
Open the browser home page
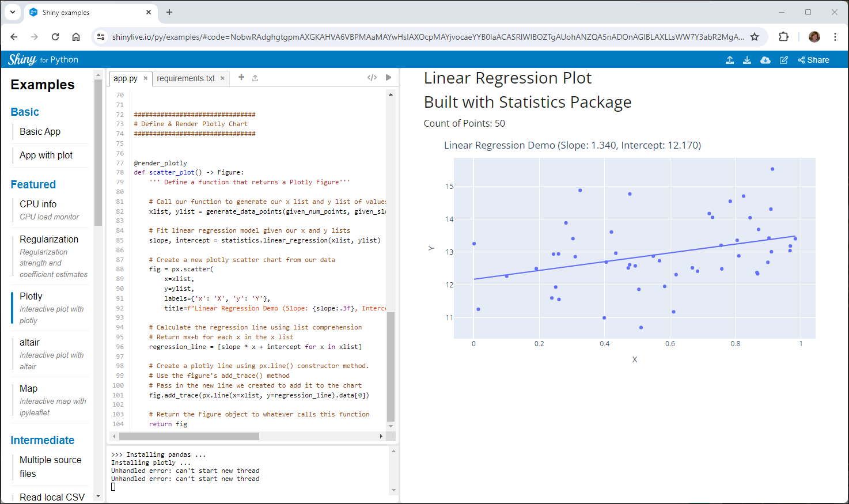[76, 37]
